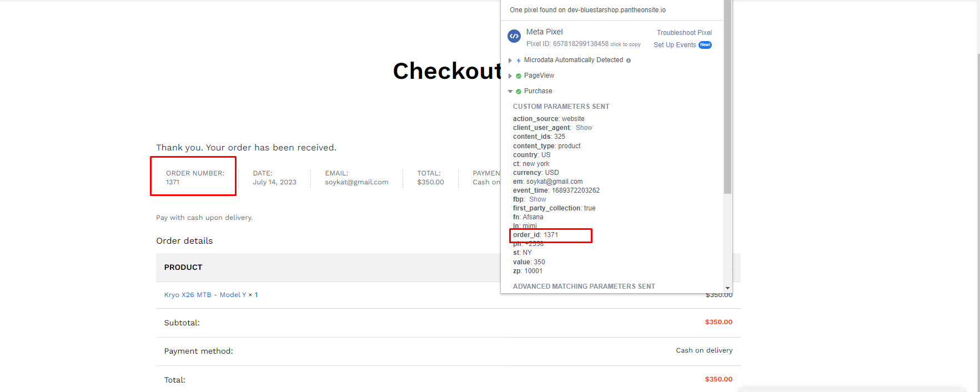Show the fbp parameter value
Image resolution: width=980 pixels, height=392 pixels.
coord(537,199)
